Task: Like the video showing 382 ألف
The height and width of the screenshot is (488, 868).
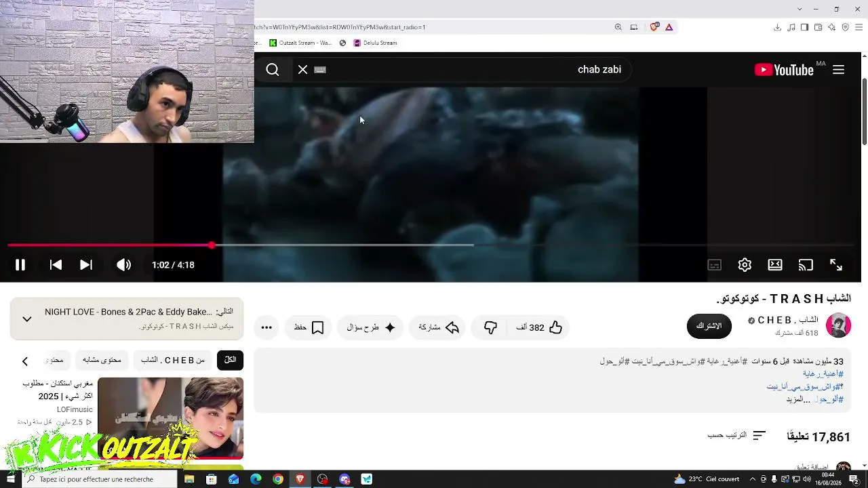Action: (540, 327)
